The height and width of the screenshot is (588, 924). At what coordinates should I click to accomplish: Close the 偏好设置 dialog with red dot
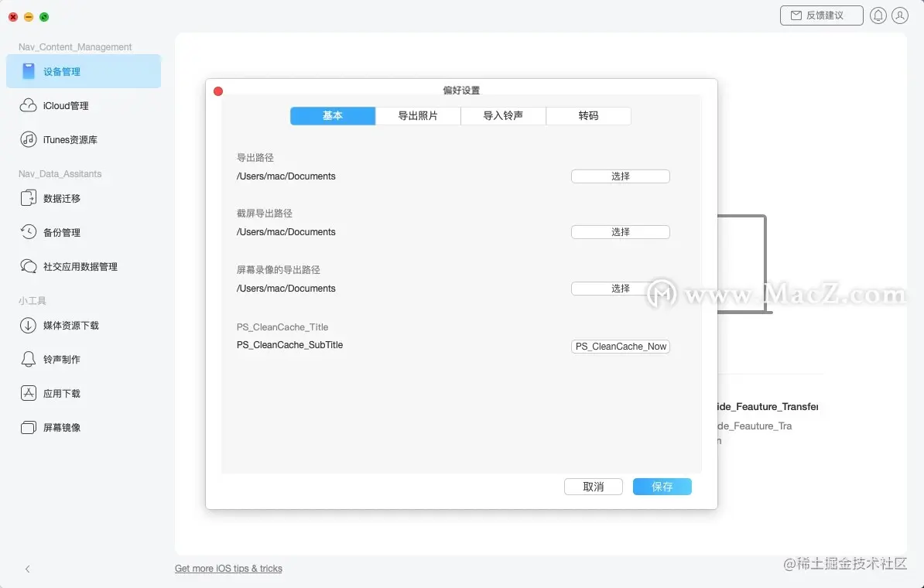[x=218, y=91]
